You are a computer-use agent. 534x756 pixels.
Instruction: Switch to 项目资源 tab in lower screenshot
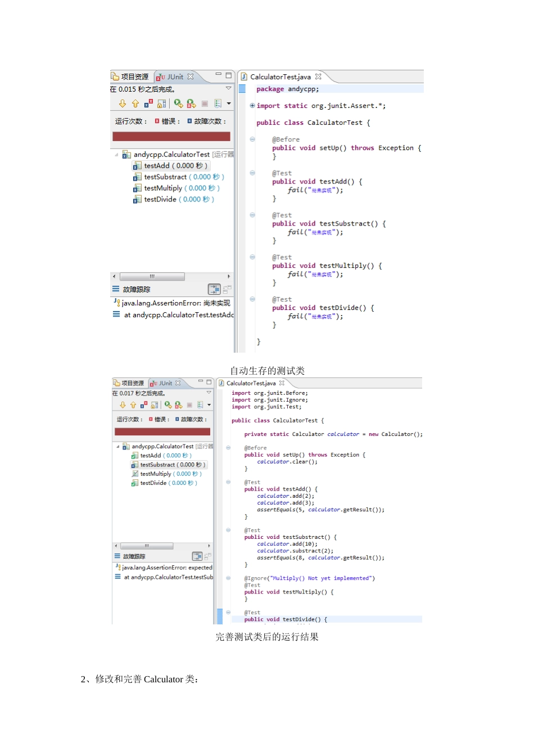(129, 383)
